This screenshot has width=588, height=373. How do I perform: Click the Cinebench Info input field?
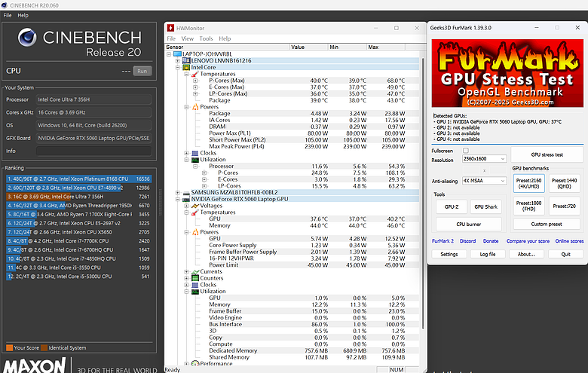click(93, 151)
